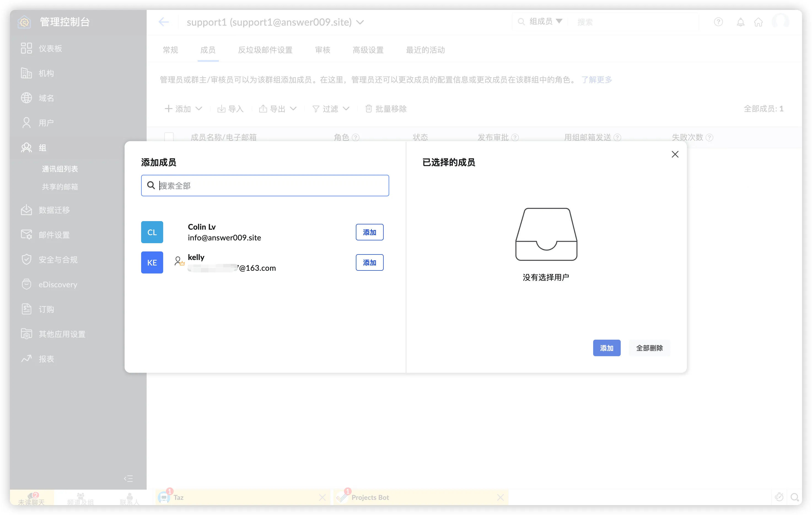Image resolution: width=812 pixels, height=515 pixels.
Task: Toggle the select-all members checkbox
Action: pos(169,137)
